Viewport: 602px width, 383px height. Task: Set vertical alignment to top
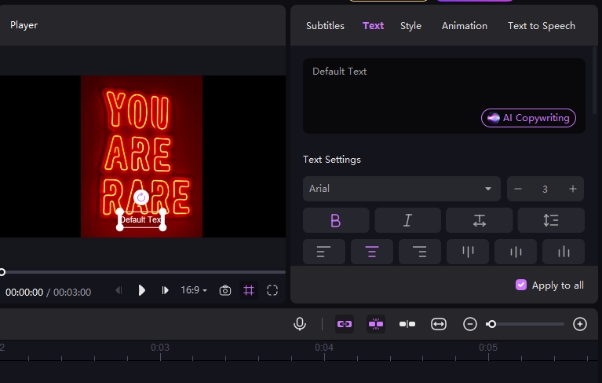(x=468, y=252)
